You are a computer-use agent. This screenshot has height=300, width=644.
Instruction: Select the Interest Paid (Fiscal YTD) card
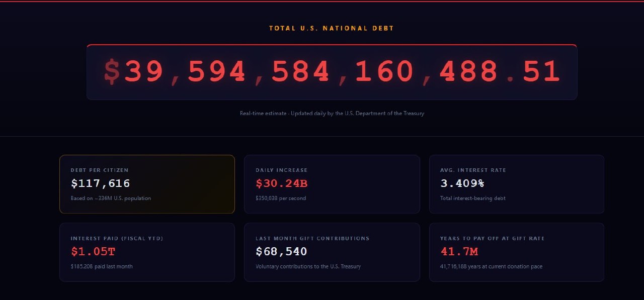147,252
